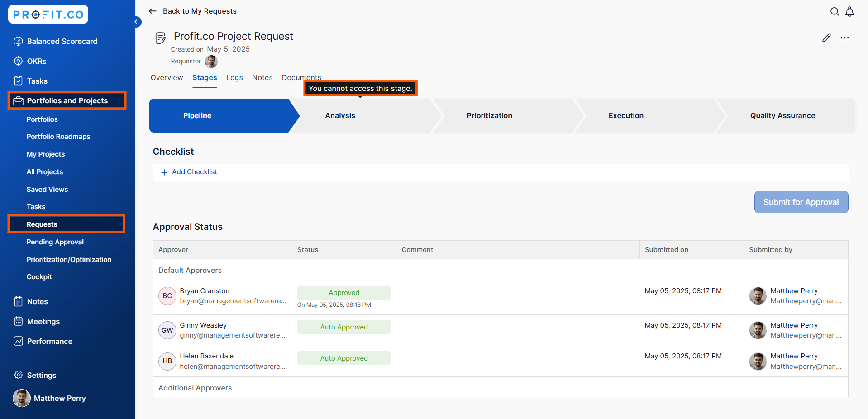Click 'On May 05, 2025, 08:18 PM' timestamp
The width and height of the screenshot is (868, 419).
[x=334, y=305]
